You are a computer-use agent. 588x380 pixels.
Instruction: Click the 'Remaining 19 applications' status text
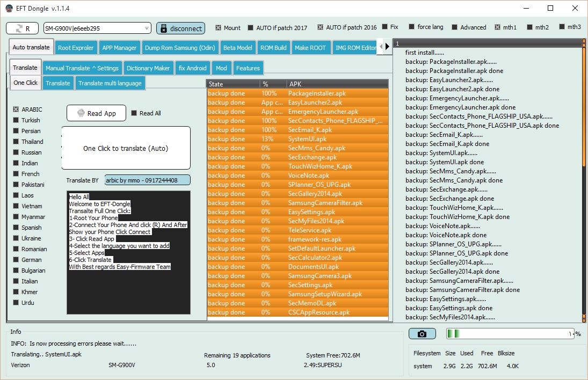click(237, 355)
